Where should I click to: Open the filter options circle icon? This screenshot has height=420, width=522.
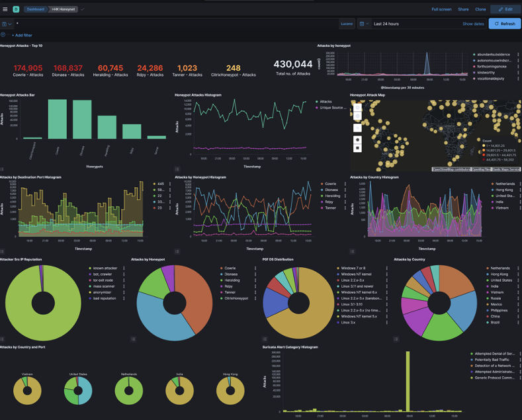pos(3,35)
